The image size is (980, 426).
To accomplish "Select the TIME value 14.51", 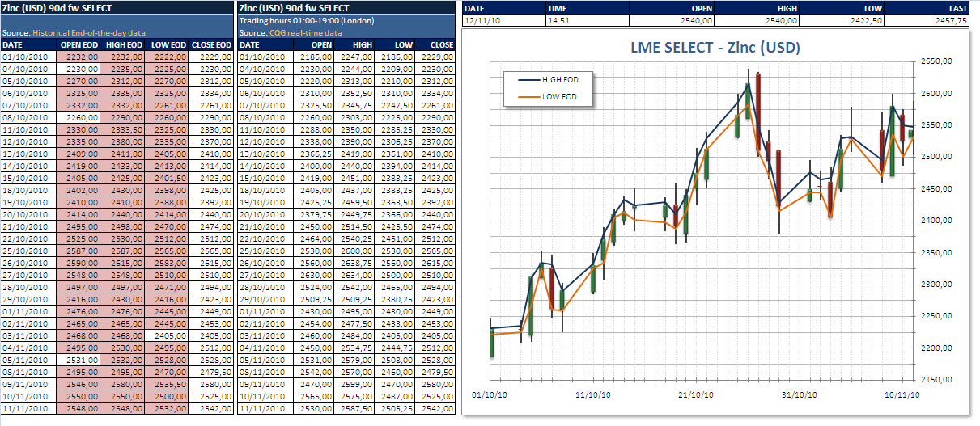I will [x=558, y=20].
